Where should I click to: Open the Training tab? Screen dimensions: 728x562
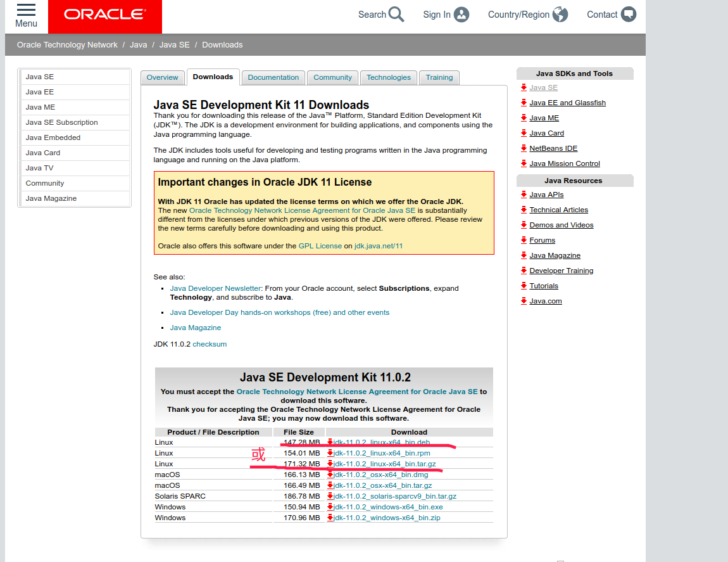pos(439,78)
